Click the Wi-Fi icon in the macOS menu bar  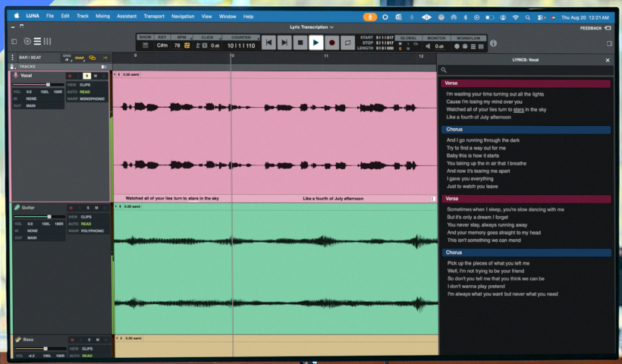(x=515, y=17)
